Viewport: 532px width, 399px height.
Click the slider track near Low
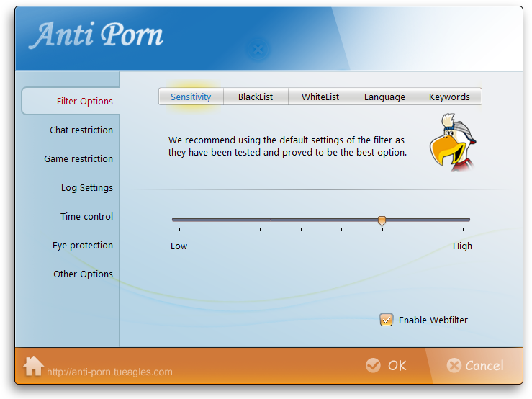click(x=180, y=220)
